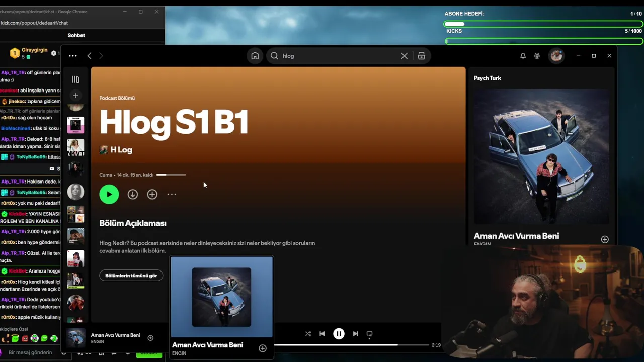This screenshot has height=362, width=644.
Task: Open the Friend Activity icon
Action: coord(537,56)
